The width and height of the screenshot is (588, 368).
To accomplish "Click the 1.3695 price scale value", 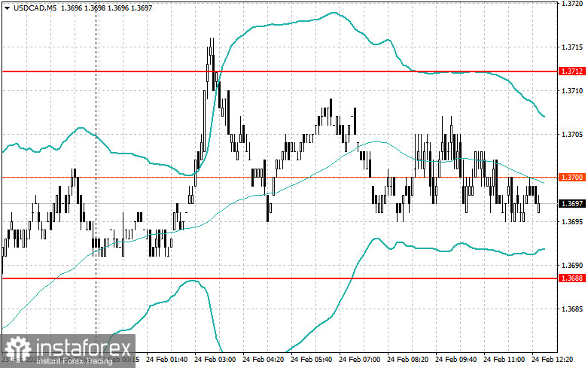I will tap(572, 222).
